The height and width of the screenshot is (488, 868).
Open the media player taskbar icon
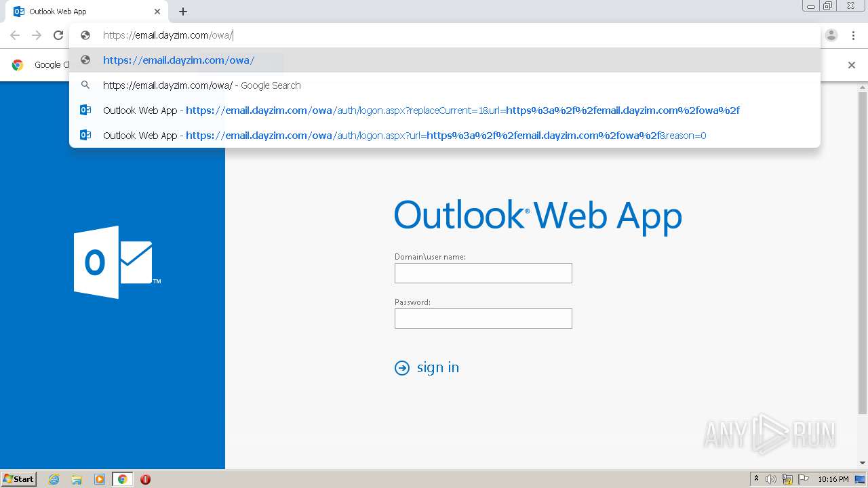100,479
